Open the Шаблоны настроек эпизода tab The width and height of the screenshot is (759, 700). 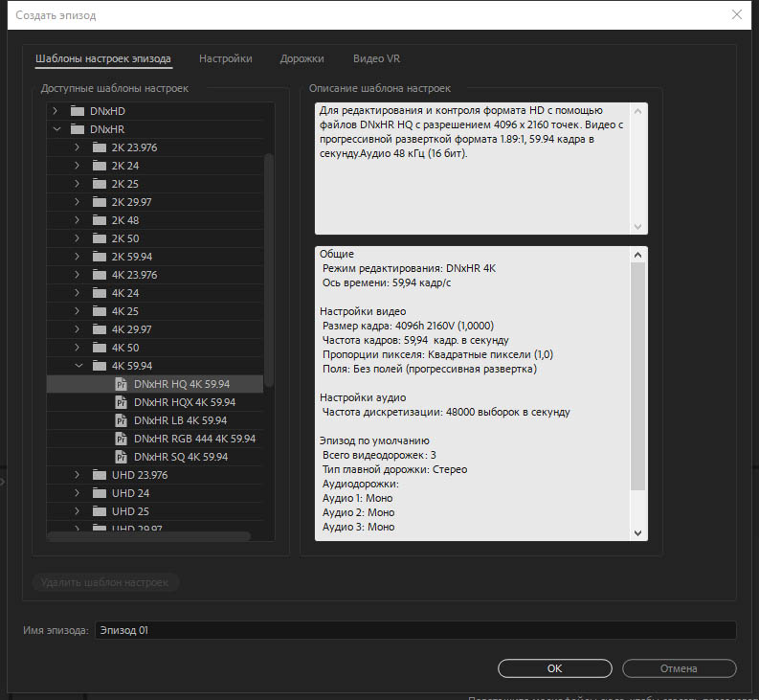103,58
